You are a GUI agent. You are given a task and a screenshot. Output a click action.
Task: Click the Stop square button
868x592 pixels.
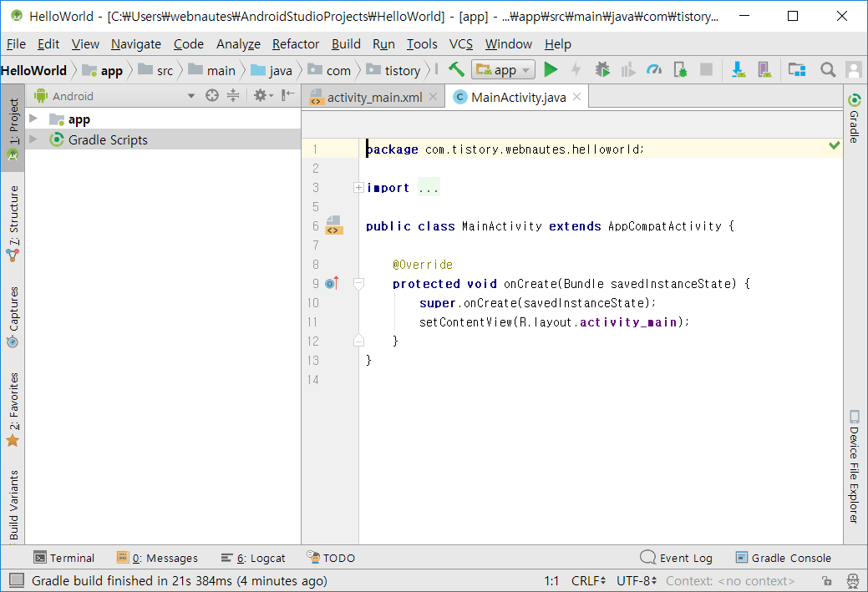pos(707,69)
